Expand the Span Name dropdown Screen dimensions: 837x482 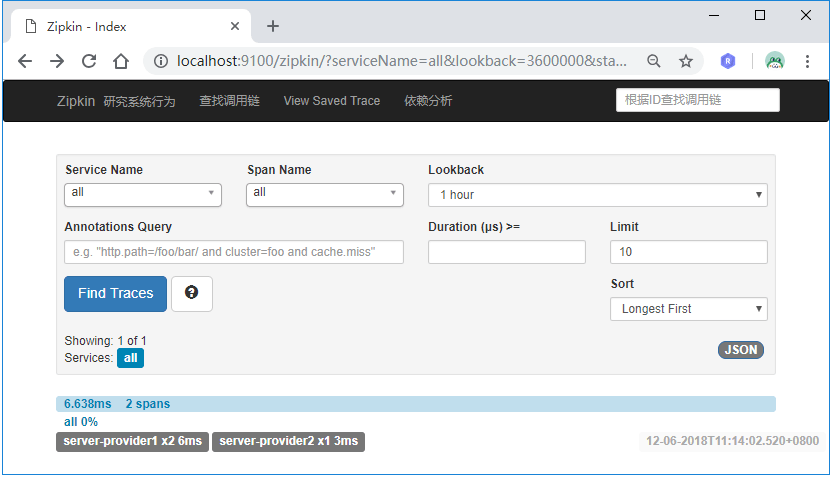coord(325,194)
